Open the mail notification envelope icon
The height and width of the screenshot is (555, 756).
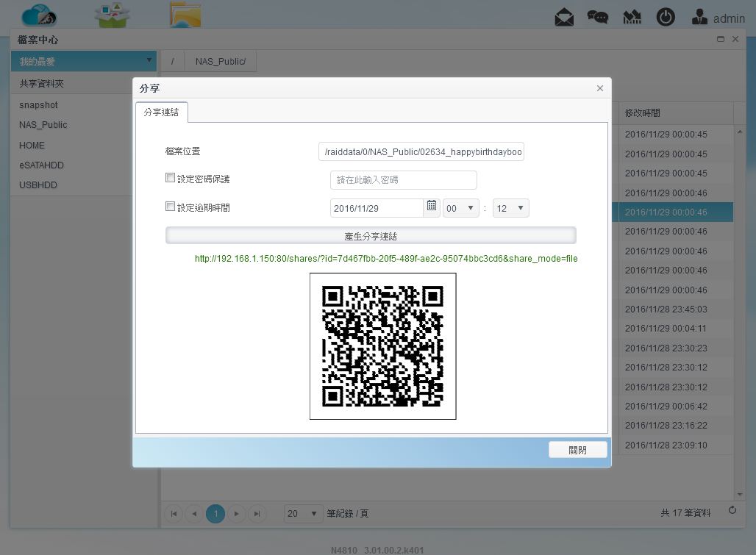[x=564, y=18]
